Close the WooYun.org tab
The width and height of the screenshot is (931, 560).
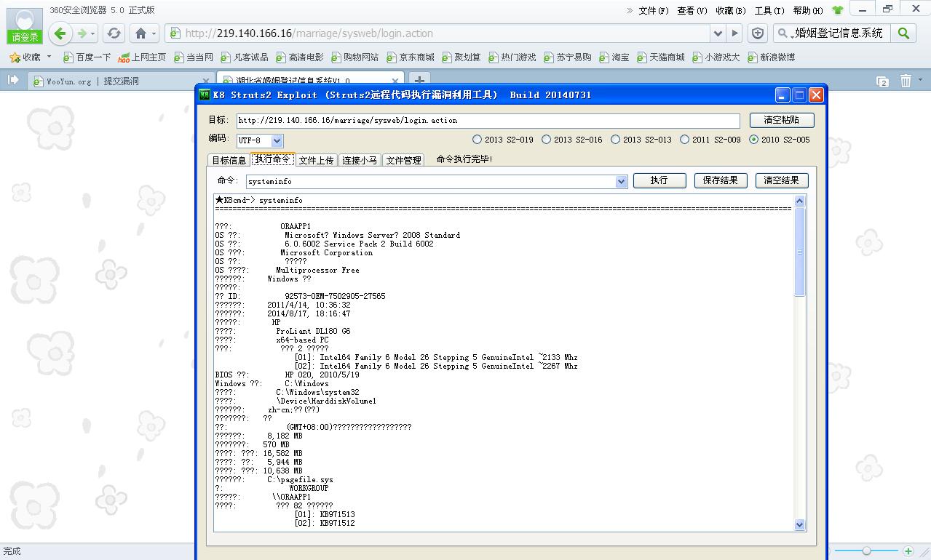coord(206,81)
